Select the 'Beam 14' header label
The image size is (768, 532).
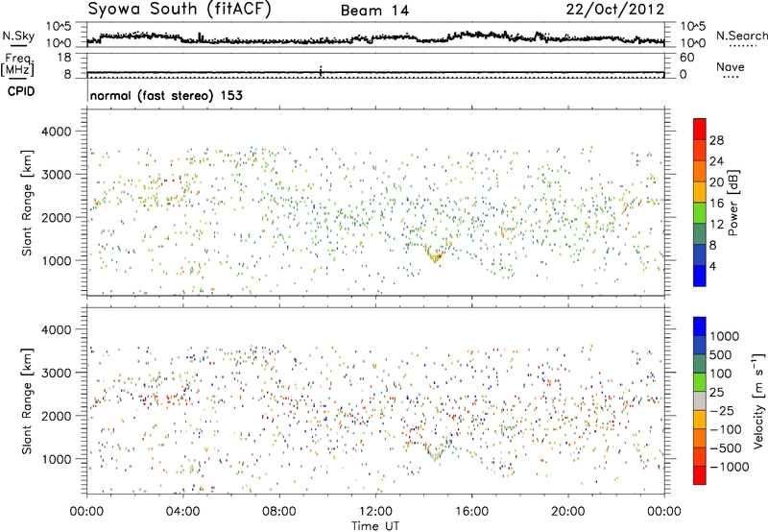point(374,11)
